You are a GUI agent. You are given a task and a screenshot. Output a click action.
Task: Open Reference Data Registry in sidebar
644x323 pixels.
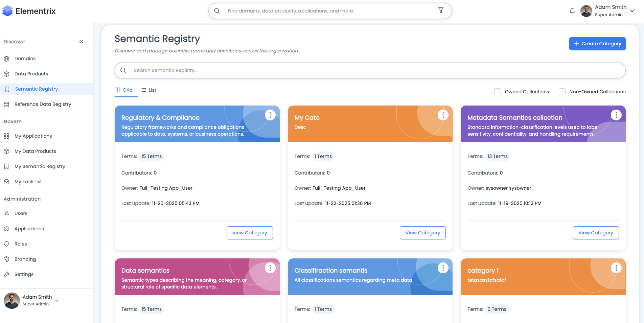pyautogui.click(x=43, y=104)
